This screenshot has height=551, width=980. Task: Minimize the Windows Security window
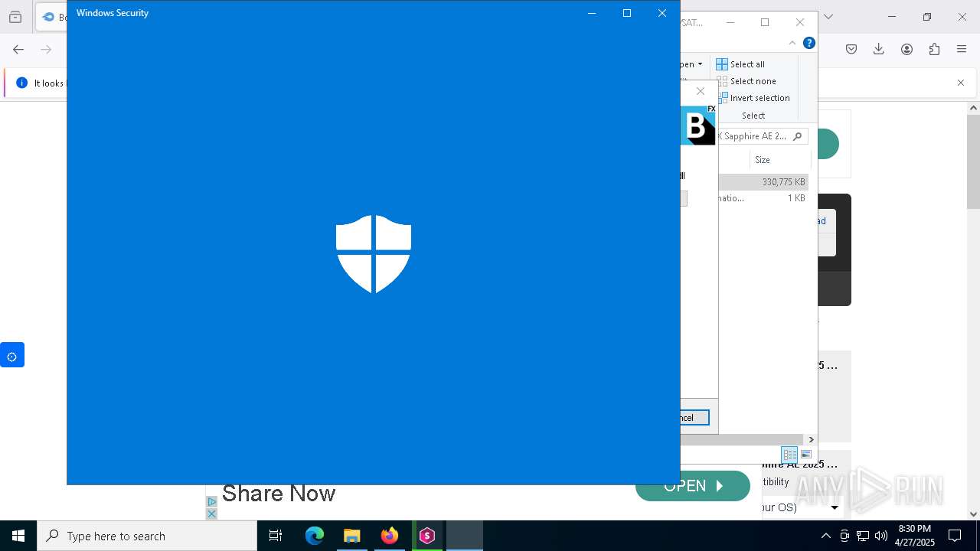click(592, 13)
